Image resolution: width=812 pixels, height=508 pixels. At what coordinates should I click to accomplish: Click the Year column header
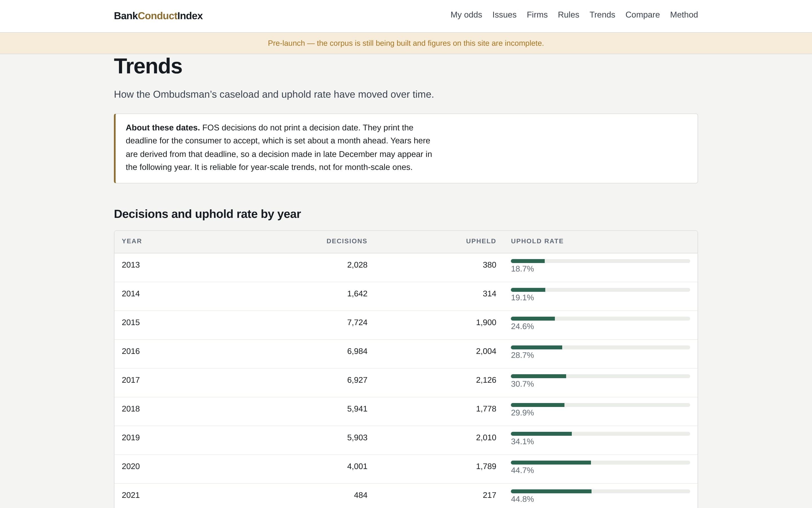coord(132,241)
